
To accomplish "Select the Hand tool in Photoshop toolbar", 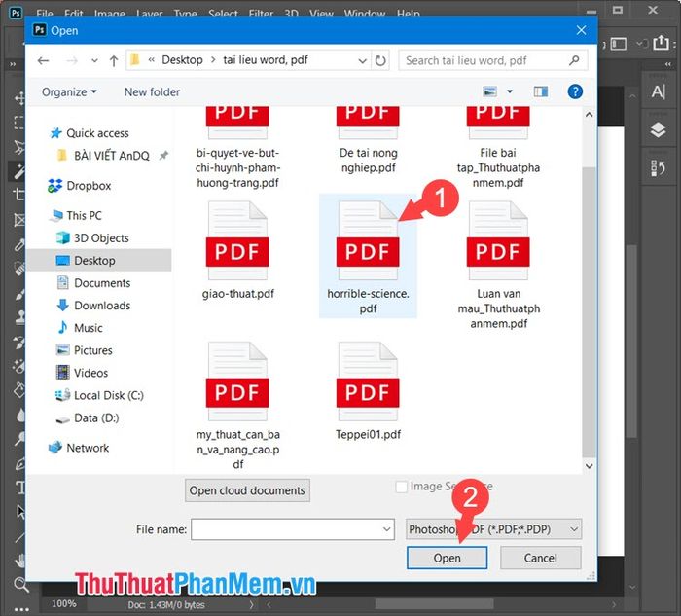I will pos(20,561).
